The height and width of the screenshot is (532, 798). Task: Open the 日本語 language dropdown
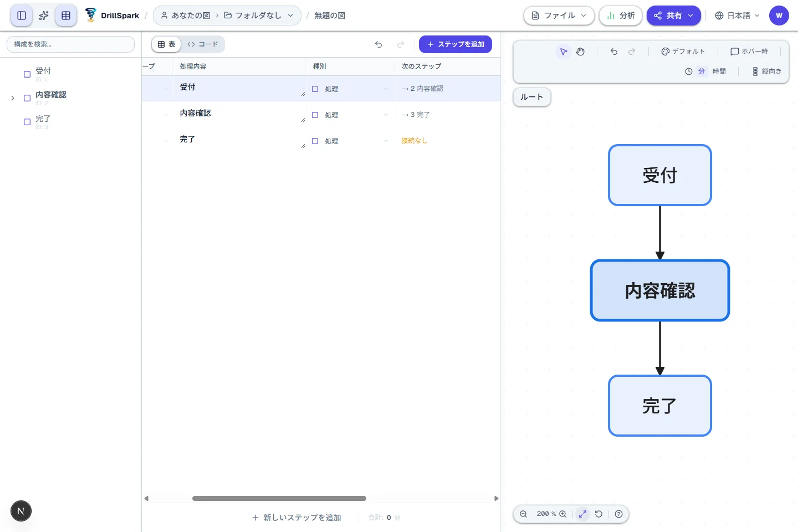[x=738, y=16]
